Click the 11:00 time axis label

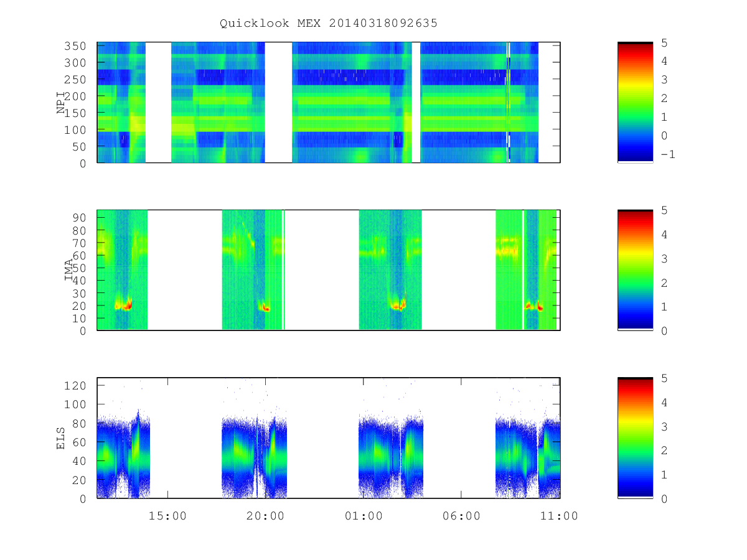pos(559,516)
